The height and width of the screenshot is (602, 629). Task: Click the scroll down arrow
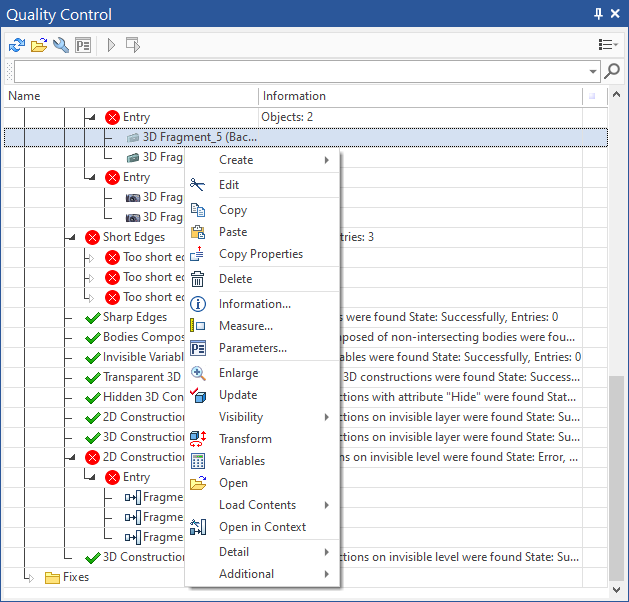coord(616,590)
